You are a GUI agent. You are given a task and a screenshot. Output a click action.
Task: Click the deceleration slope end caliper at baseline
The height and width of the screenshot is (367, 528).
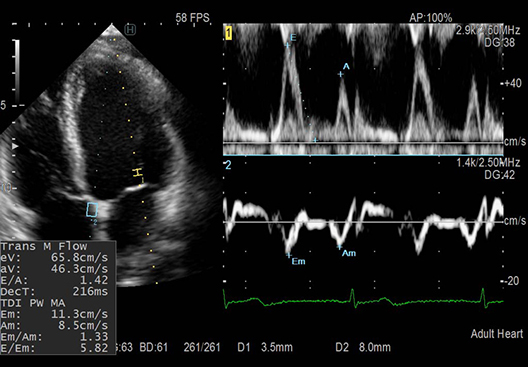point(315,140)
